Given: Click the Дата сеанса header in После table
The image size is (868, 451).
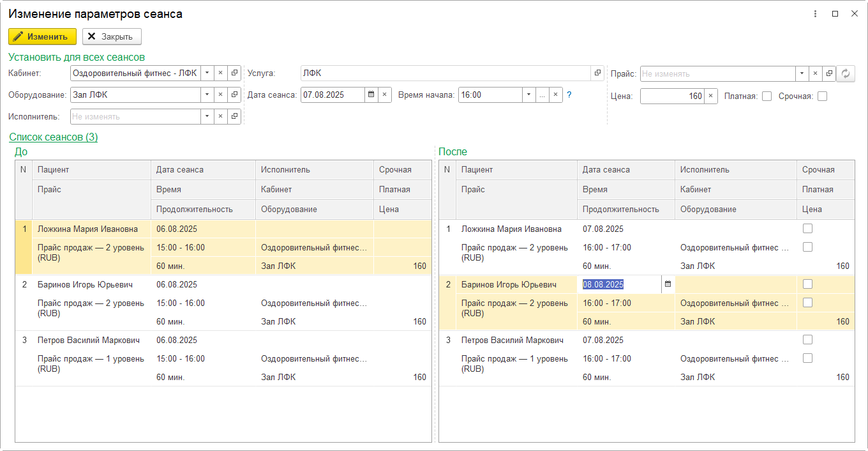Looking at the screenshot, I should coord(606,170).
